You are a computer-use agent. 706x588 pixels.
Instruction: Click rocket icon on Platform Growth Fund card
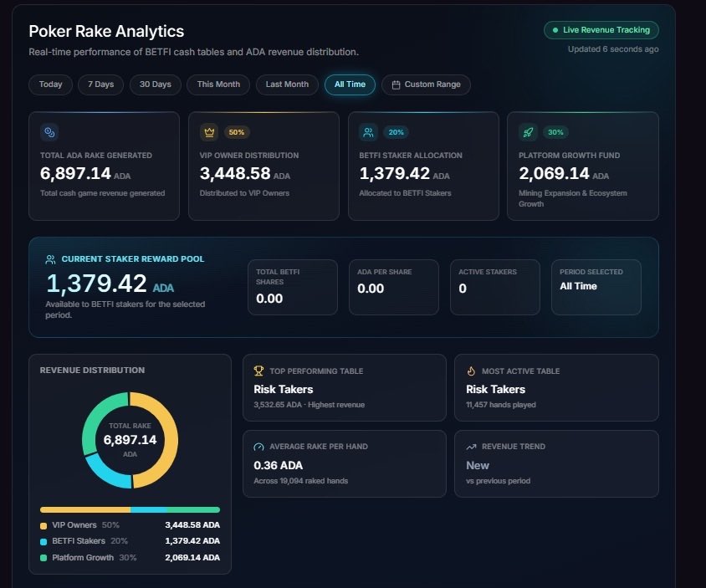tap(528, 132)
